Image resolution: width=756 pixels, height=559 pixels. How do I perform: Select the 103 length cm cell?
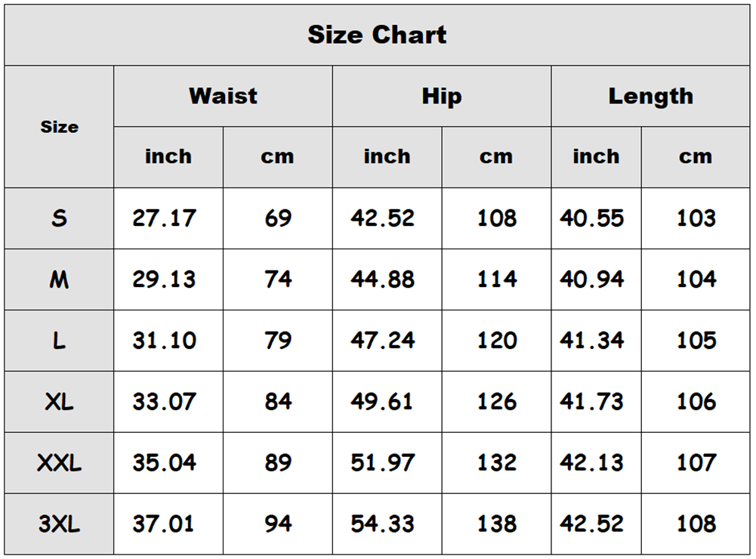tap(696, 218)
